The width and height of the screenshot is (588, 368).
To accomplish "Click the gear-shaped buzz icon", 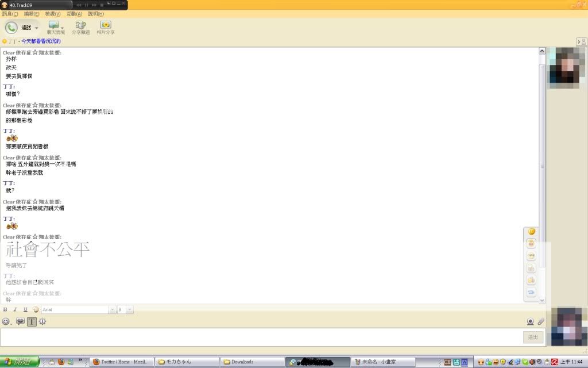I will click(x=42, y=321).
